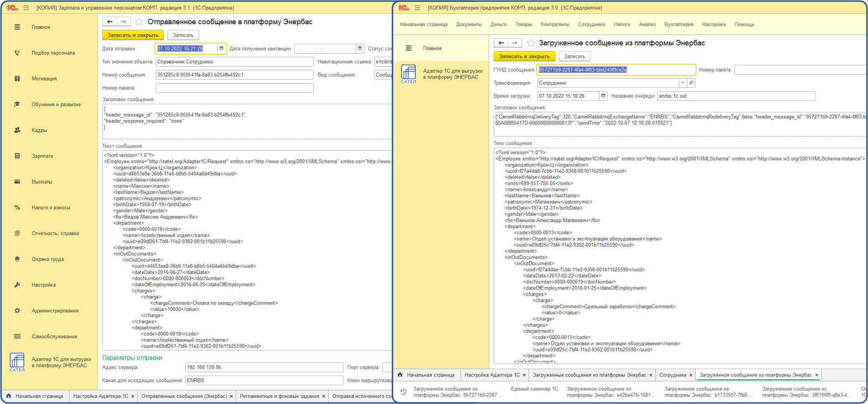The height and width of the screenshot is (404, 868).
Task: Open calendar picker for Время загрузки
Action: pyautogui.click(x=603, y=96)
